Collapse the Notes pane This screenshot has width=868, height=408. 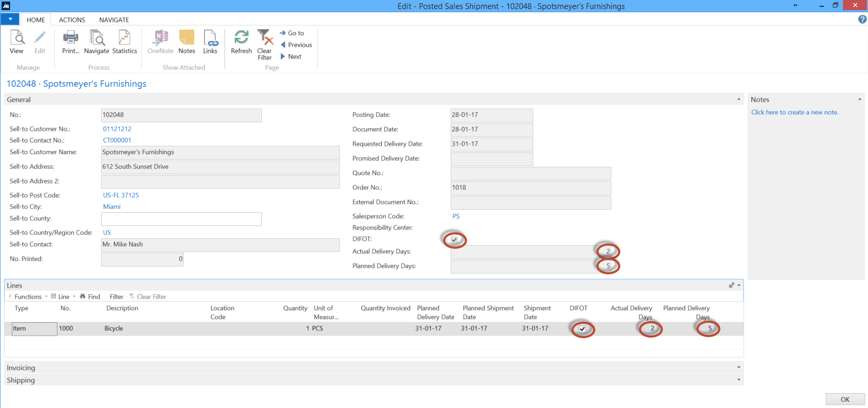point(859,99)
